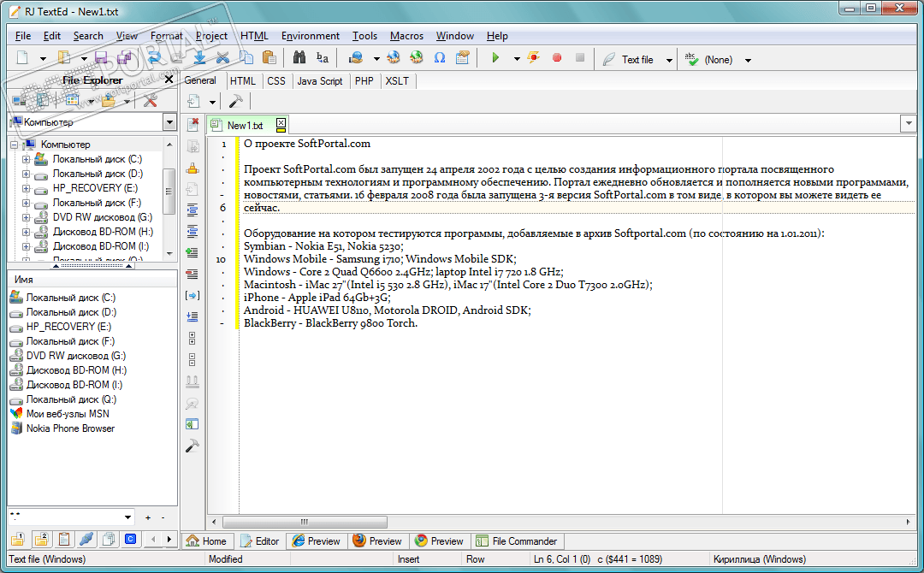Select Nokia Phone Browser in file list
Image resolution: width=924 pixels, height=573 pixels.
(x=71, y=428)
